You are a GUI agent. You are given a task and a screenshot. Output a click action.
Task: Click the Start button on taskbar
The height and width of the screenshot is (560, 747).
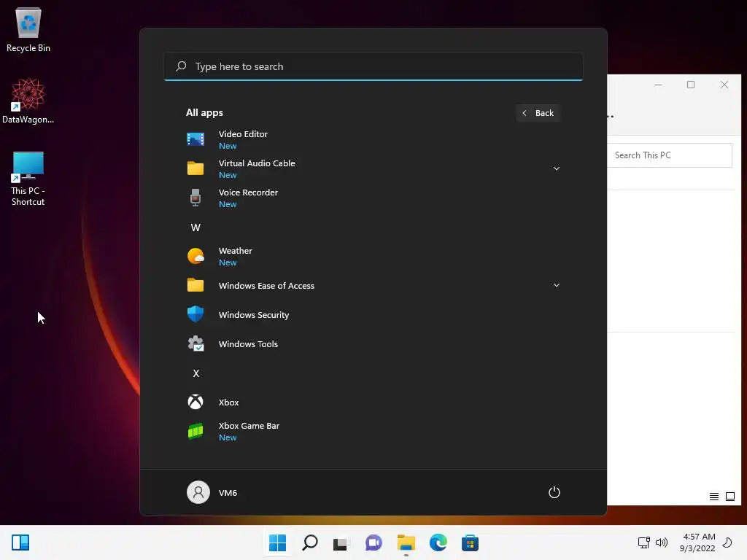click(277, 542)
